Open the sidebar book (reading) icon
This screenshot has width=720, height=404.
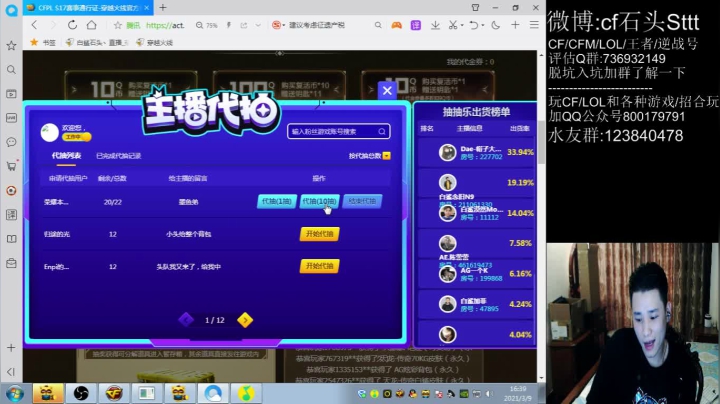click(x=11, y=239)
